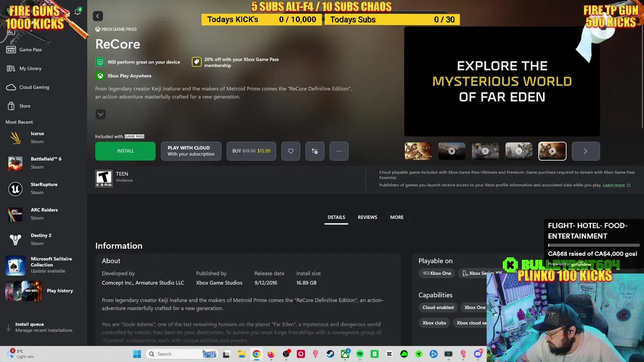Select ARC Raiders in Most Recent
Viewport: 644px width, 362px height.
(43, 214)
